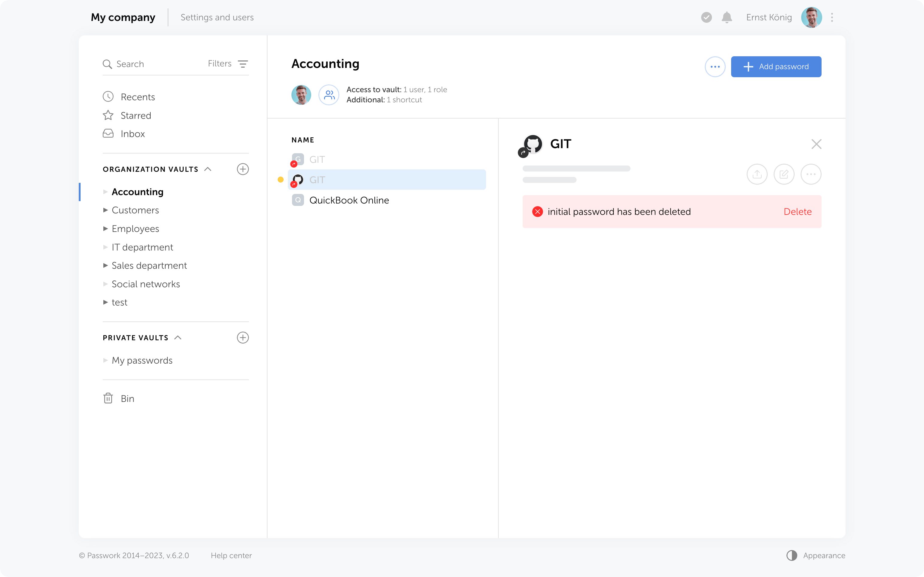Open the Filters icon next to search
924x577 pixels.
pos(243,64)
